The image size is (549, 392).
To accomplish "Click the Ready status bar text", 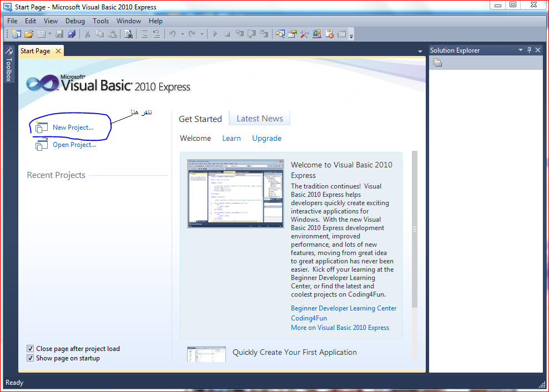I will point(14,383).
